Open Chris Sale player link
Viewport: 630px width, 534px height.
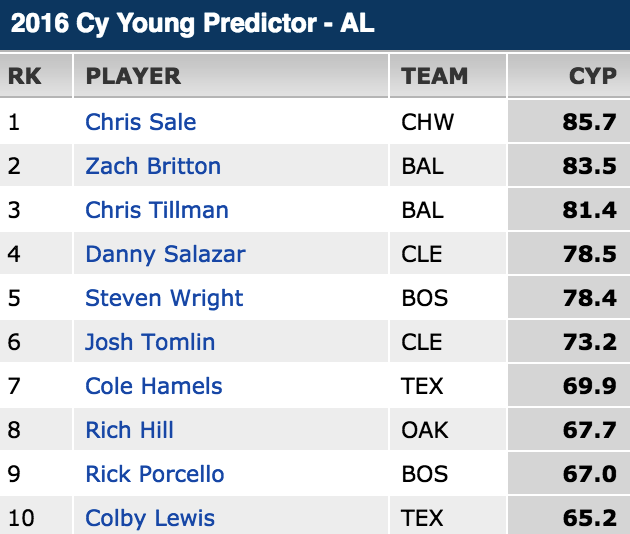(x=141, y=122)
